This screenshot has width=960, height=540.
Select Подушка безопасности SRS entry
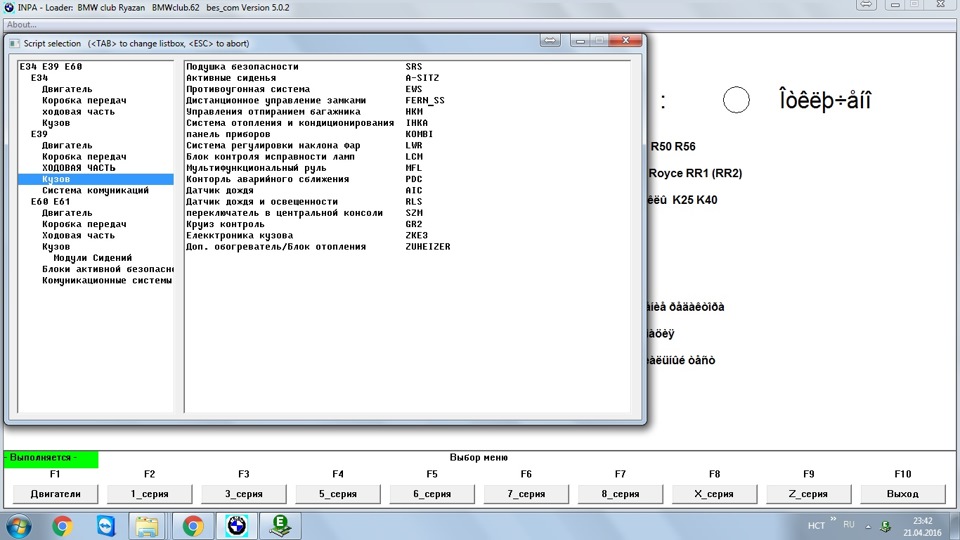click(242, 67)
